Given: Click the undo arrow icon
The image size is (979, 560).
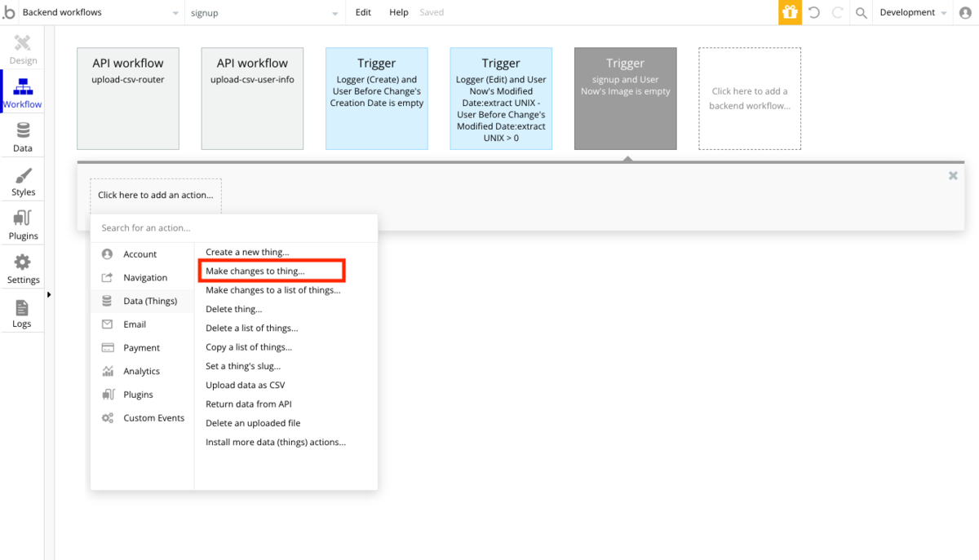Looking at the screenshot, I should [x=813, y=13].
